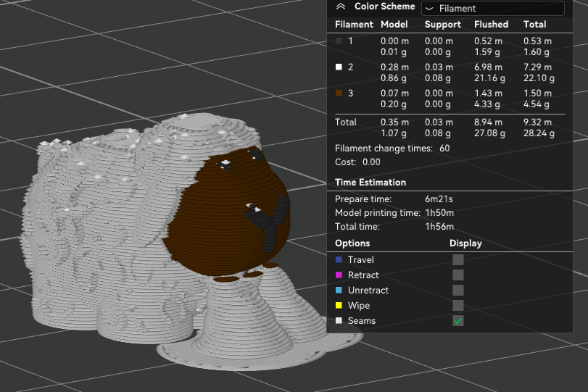Click the magenta Retract legend icon

tap(339, 275)
